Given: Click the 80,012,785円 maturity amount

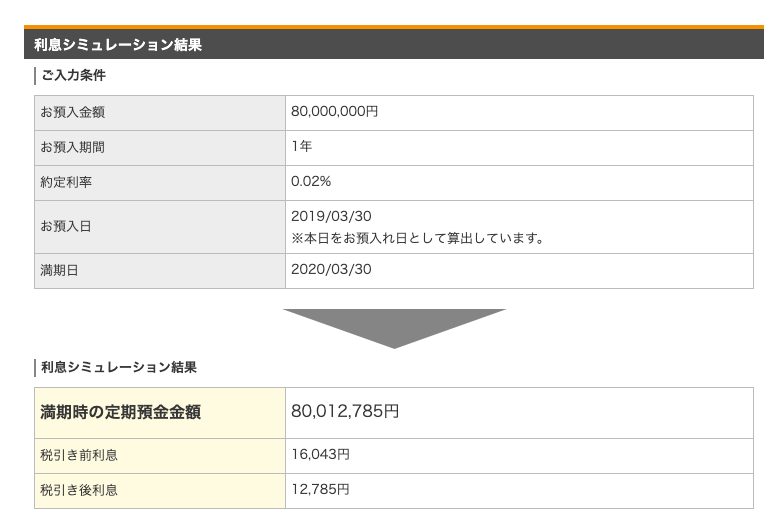Looking at the screenshot, I should (x=345, y=412).
